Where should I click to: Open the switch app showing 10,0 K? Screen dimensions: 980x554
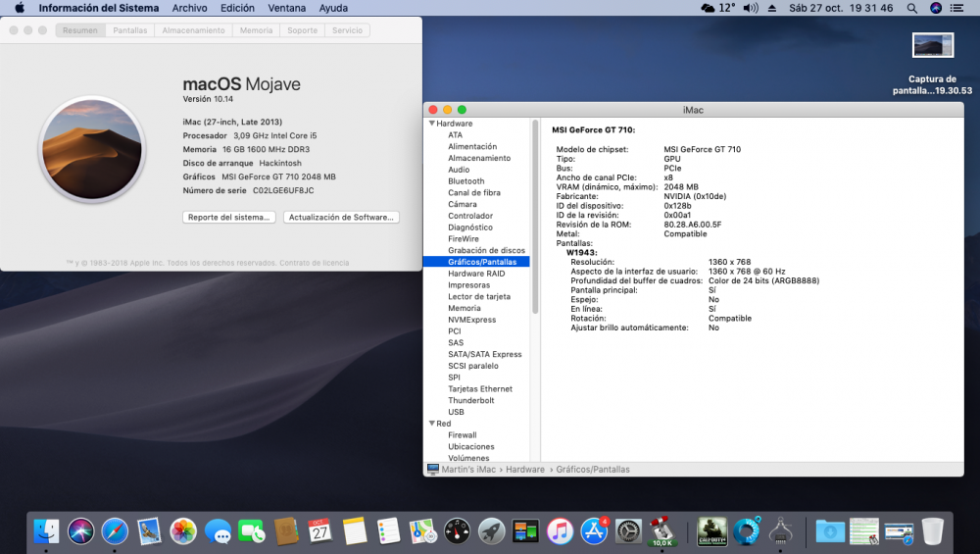[x=662, y=531]
